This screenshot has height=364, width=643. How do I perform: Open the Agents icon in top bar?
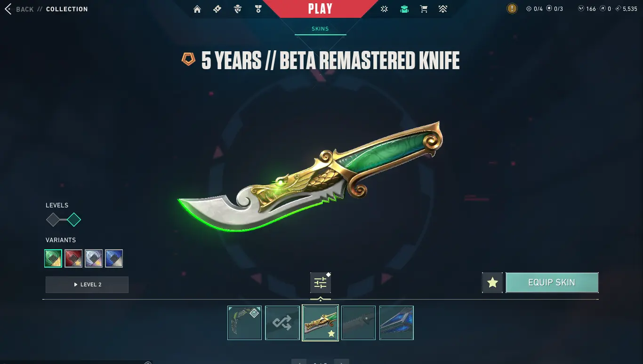238,9
